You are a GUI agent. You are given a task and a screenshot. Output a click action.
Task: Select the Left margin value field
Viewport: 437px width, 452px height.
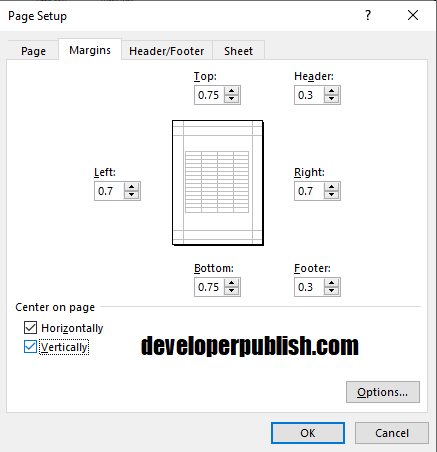tap(110, 191)
